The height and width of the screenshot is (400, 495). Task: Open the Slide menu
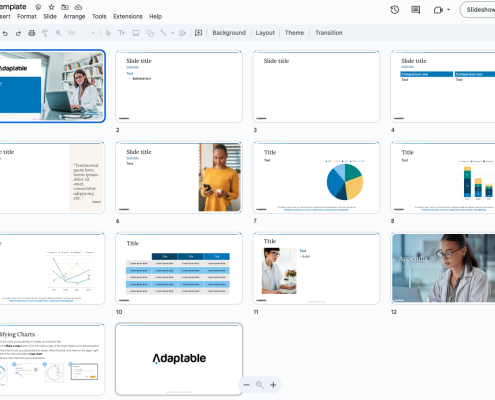tap(50, 16)
